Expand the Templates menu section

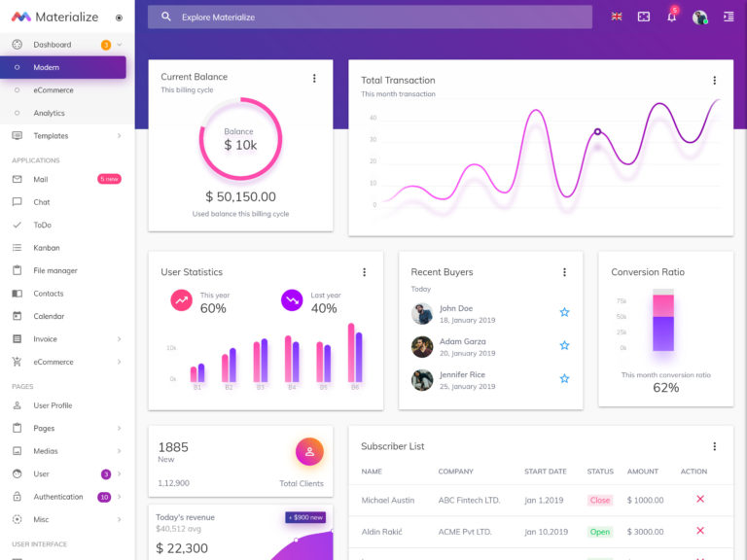(67, 136)
